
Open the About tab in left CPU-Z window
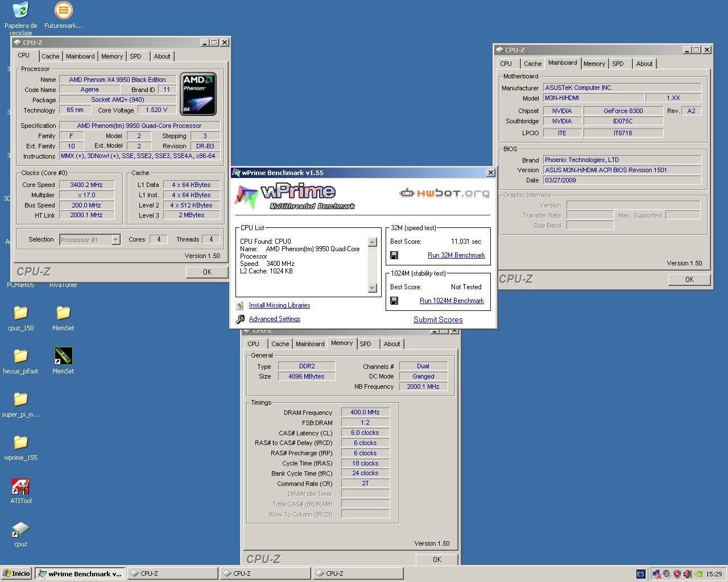[x=162, y=56]
